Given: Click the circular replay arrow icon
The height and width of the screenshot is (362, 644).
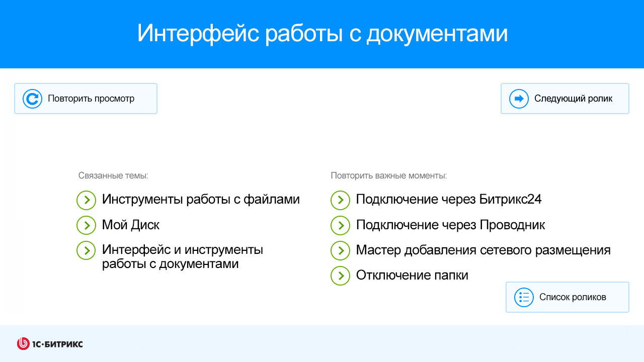Looking at the screenshot, I should [32, 99].
